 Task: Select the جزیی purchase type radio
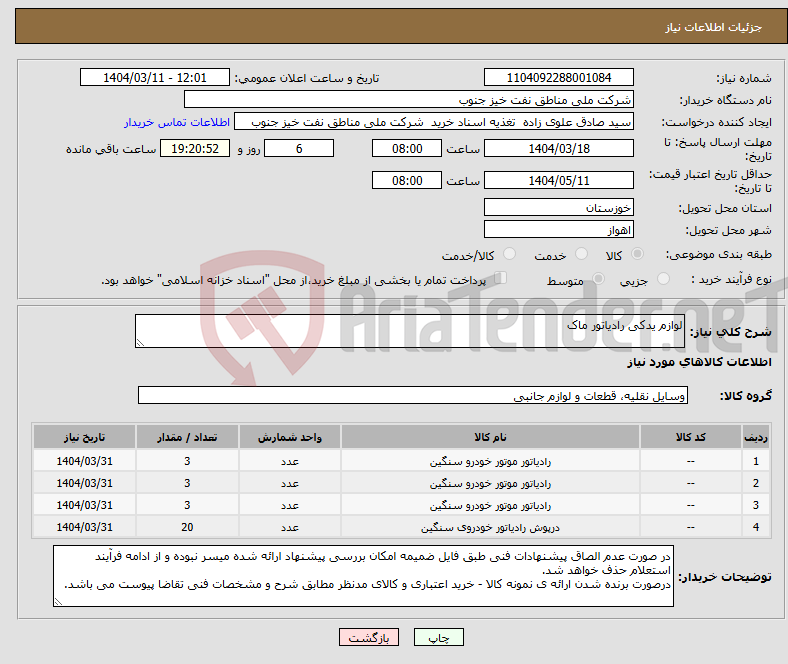click(663, 279)
